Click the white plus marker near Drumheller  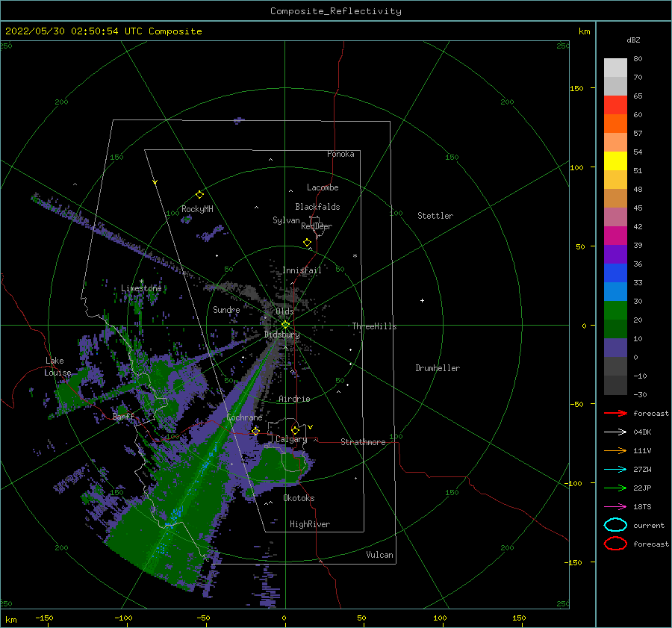click(x=422, y=300)
